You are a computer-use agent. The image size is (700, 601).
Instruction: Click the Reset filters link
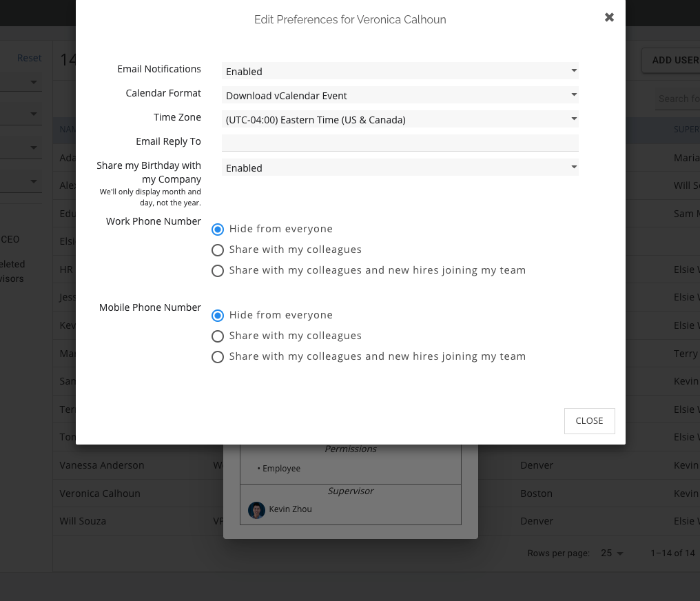coord(29,58)
